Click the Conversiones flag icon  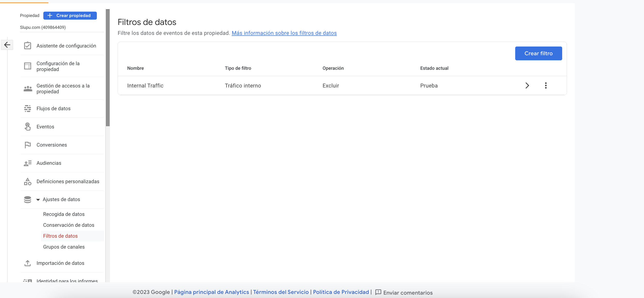pyautogui.click(x=28, y=145)
